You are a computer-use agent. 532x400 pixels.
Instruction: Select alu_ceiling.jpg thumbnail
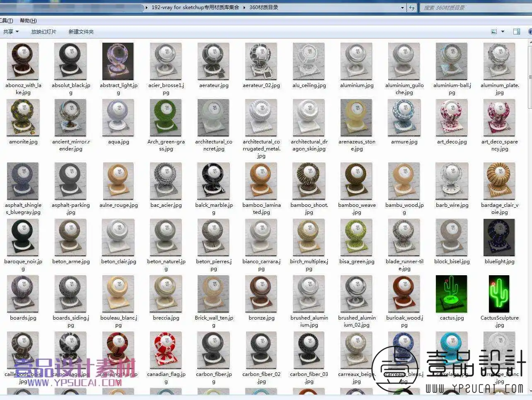point(309,61)
